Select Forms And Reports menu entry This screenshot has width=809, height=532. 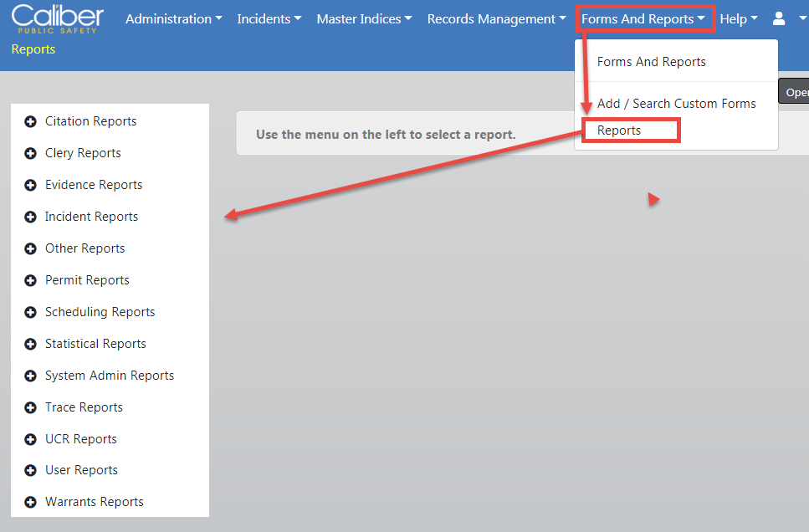[651, 62]
